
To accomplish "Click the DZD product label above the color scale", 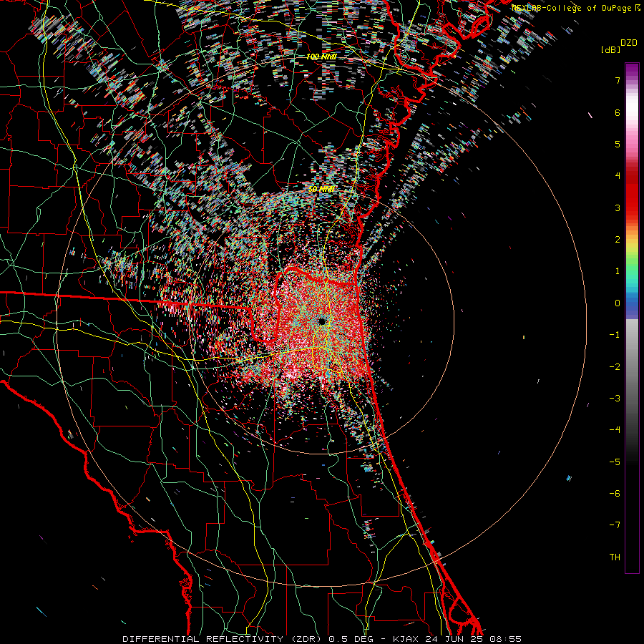I will [628, 43].
